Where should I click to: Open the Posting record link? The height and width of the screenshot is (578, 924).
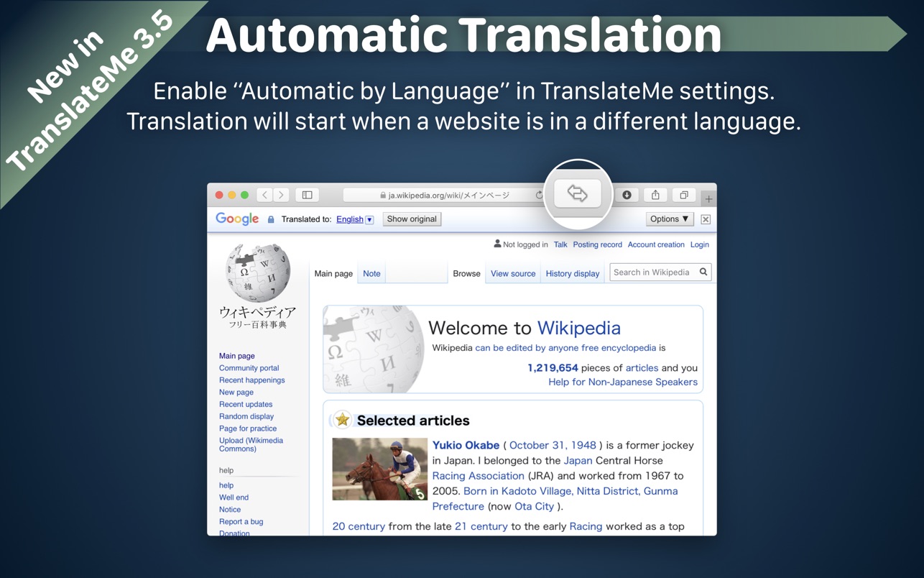pos(597,244)
